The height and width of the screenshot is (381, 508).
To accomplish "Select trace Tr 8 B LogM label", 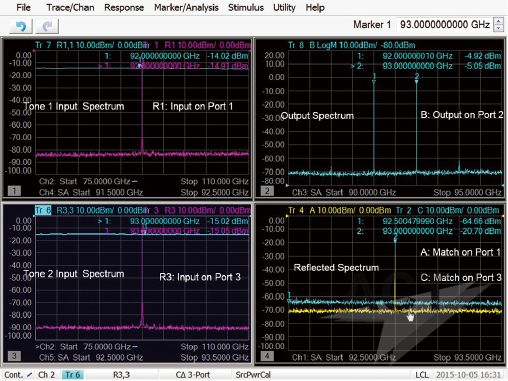I will point(352,45).
